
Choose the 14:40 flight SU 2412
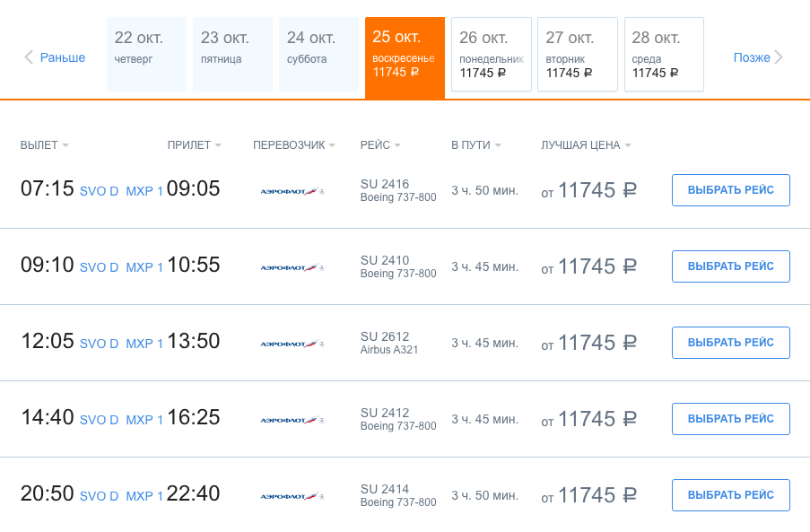(x=730, y=419)
